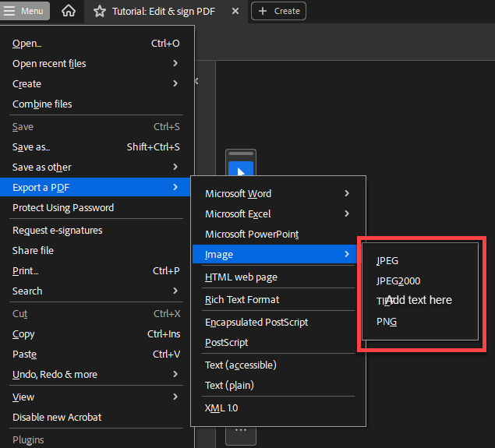Select PNG from the Image submenu

387,322
